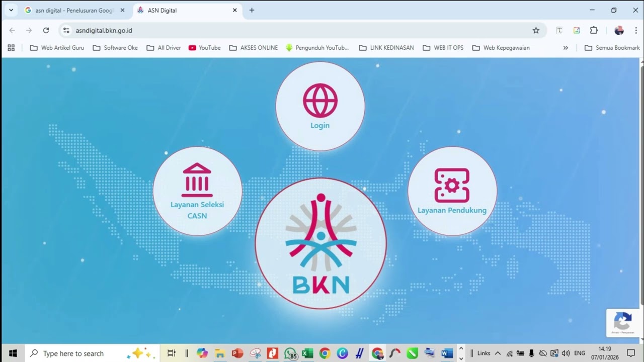The width and height of the screenshot is (644, 362).
Task: Open the Windows Start menu
Action: click(12, 353)
